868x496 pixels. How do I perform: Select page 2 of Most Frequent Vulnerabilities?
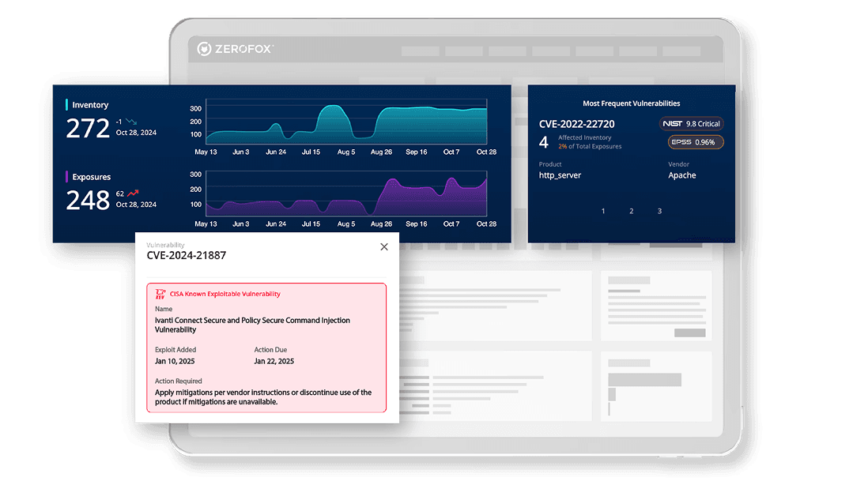[x=631, y=211]
